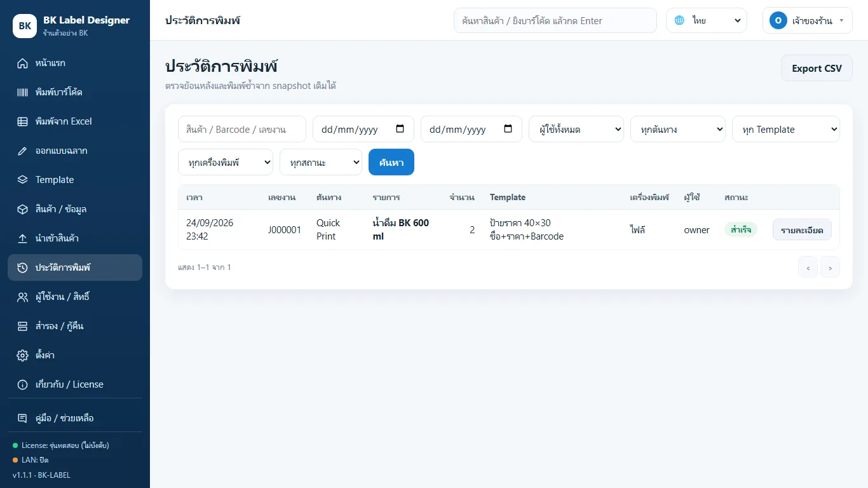Click the owner avatar circle icon
Viewport: 868px width, 488px height.
pyautogui.click(x=778, y=20)
